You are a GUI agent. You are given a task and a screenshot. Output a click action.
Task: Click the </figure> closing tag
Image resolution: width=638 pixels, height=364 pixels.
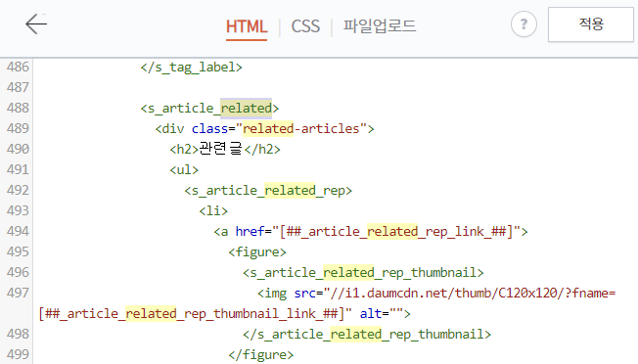pos(261,355)
